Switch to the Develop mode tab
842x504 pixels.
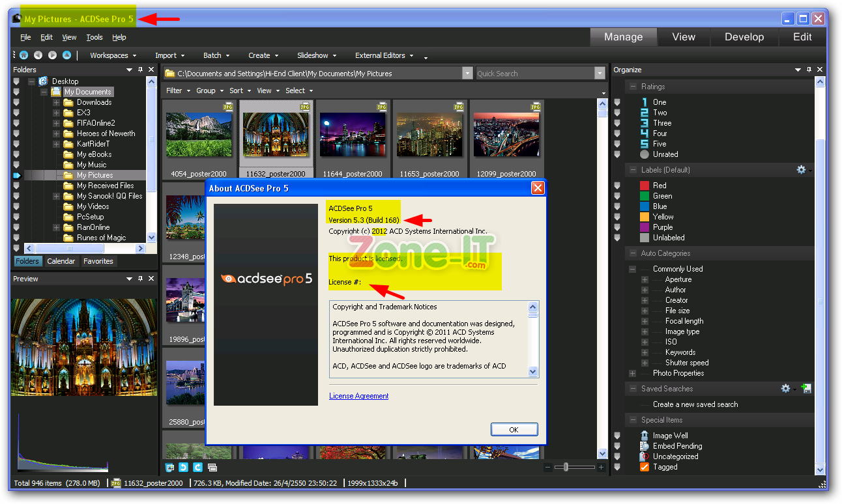coord(744,37)
